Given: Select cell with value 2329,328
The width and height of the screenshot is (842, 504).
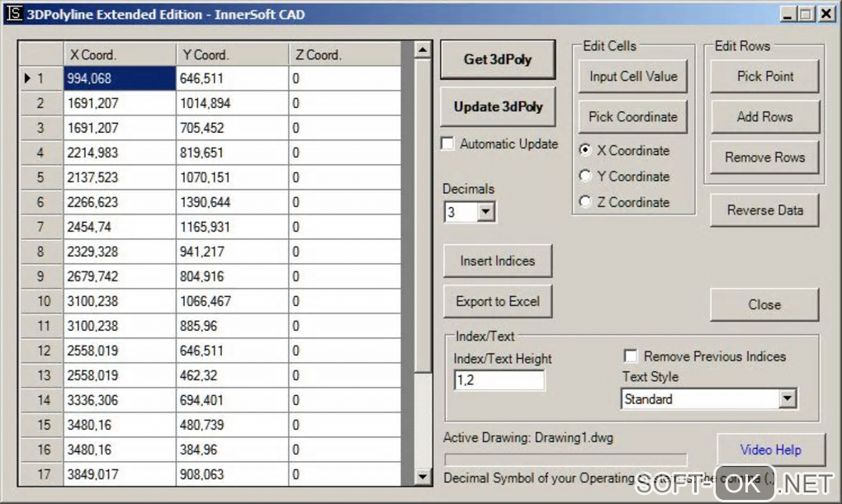Looking at the screenshot, I should [120, 252].
